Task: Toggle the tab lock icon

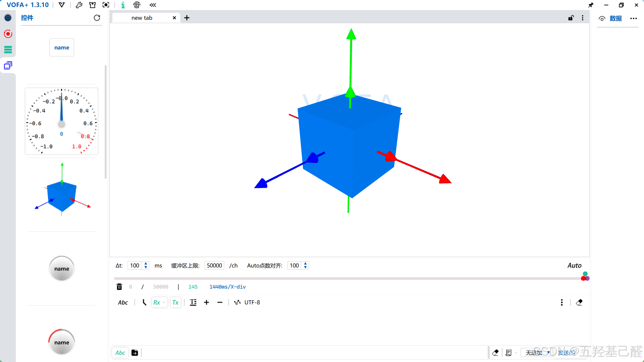Action: tap(571, 18)
